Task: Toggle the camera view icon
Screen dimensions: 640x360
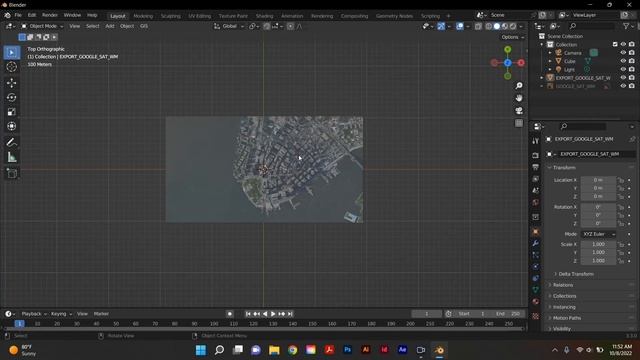Action: (519, 111)
